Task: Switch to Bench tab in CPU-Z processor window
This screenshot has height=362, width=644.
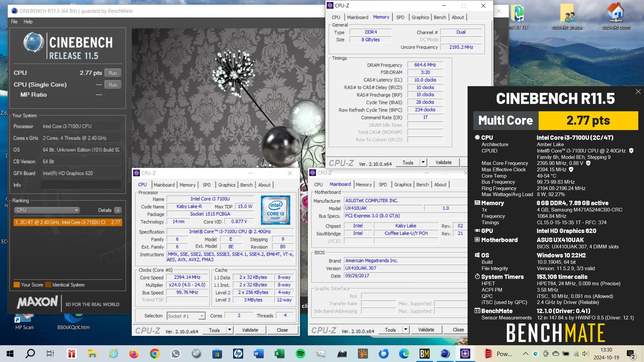Action: point(247,185)
